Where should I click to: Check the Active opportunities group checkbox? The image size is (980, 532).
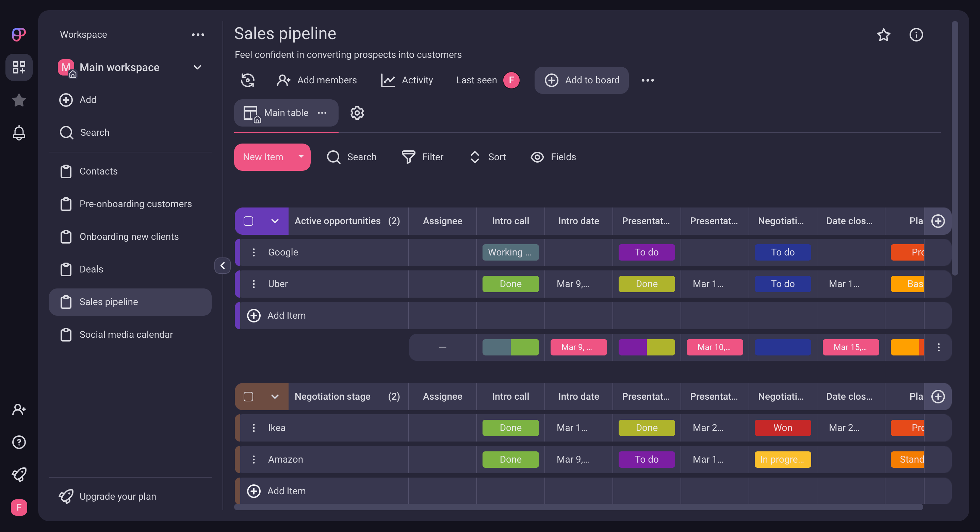pos(248,221)
